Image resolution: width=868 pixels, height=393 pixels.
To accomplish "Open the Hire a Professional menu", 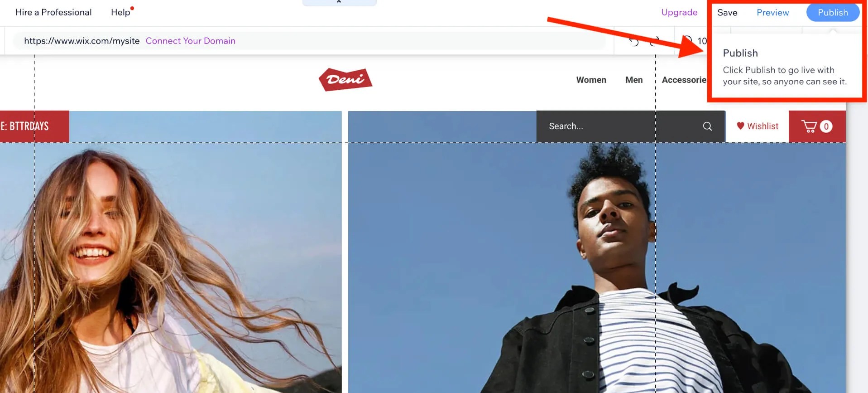I will point(53,12).
